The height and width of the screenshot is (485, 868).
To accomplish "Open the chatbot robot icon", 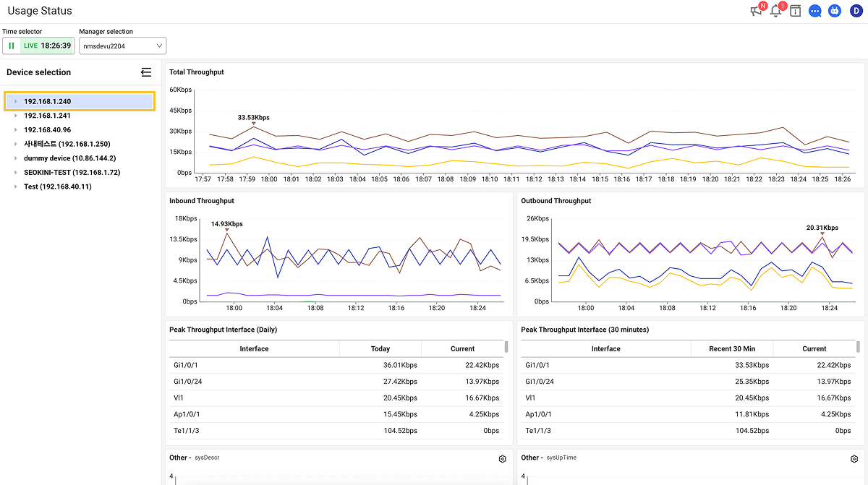I will [835, 11].
